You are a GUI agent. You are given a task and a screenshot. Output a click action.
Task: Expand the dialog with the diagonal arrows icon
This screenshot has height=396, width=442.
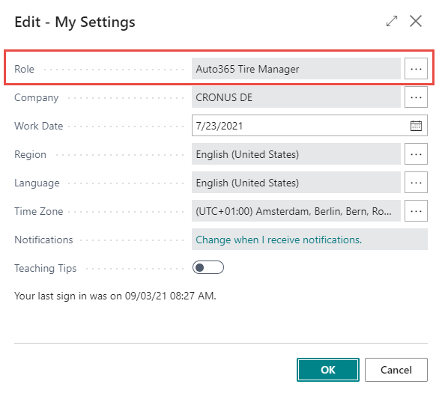coord(391,21)
